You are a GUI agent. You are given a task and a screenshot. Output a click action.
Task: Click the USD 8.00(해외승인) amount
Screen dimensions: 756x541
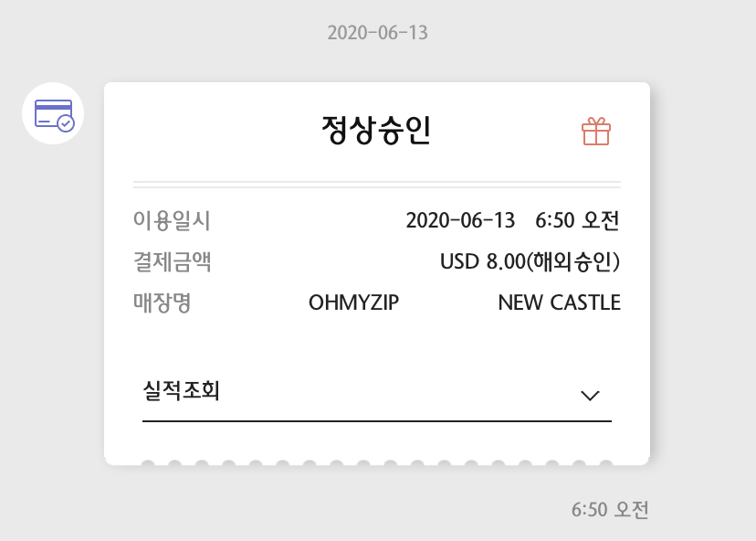pyautogui.click(x=530, y=261)
